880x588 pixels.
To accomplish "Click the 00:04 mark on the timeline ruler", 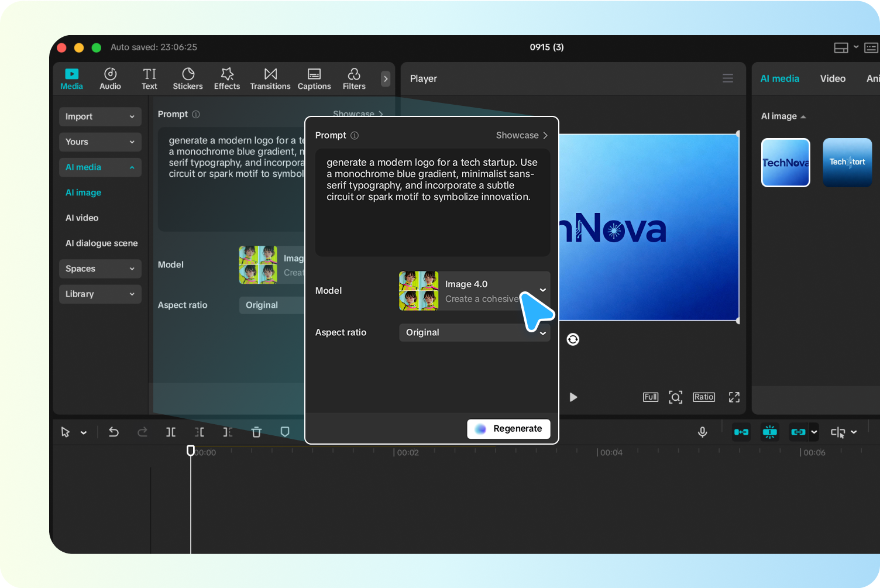I will pos(611,452).
